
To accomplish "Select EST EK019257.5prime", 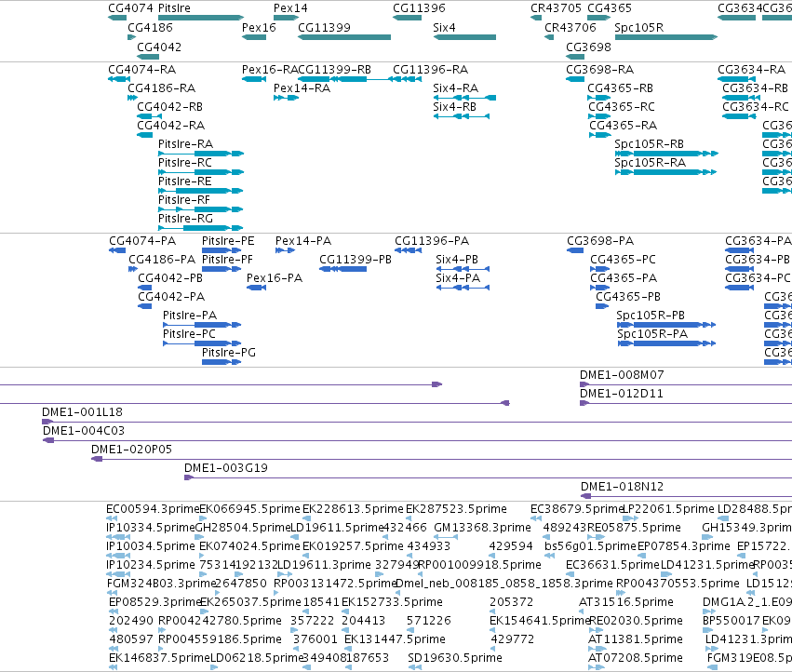I will [353, 546].
